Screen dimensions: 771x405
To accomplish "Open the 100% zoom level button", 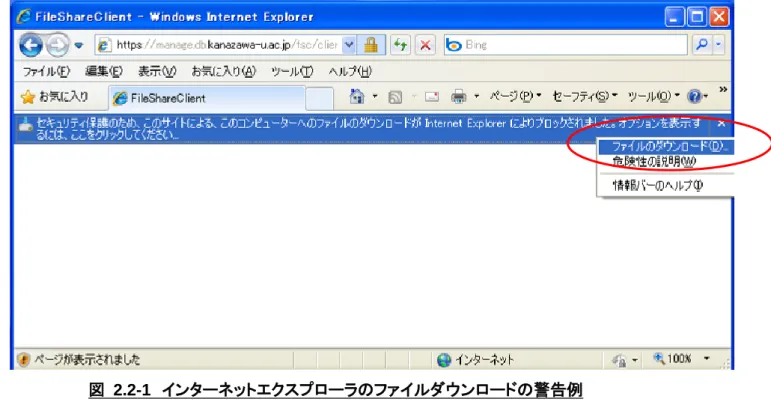I will coord(672,359).
